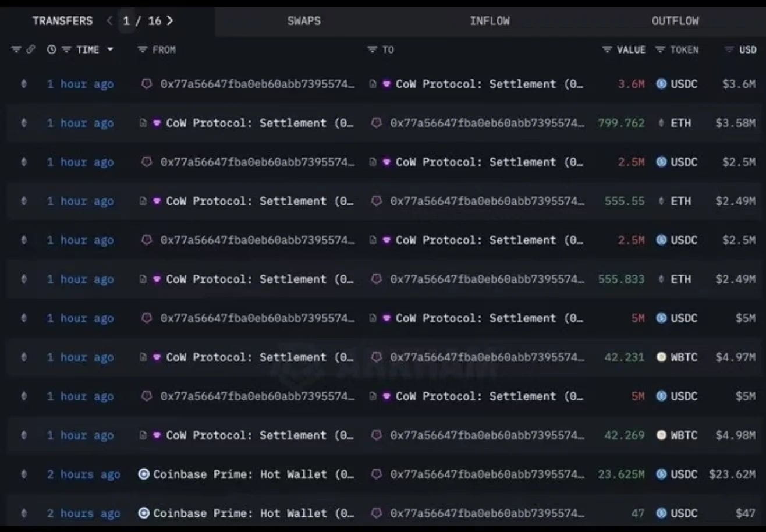Open the VALUE column filter
The width and height of the screenshot is (766, 532).
(607, 50)
